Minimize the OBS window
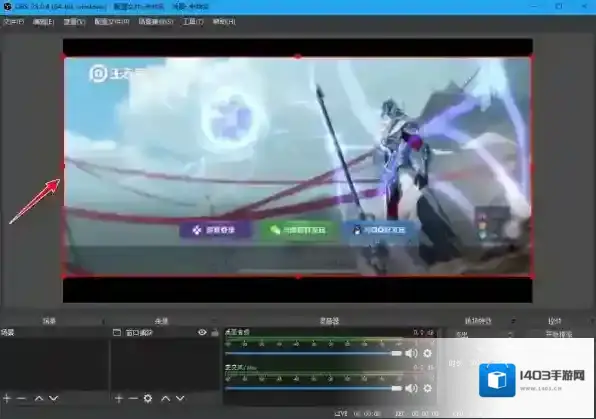 click(x=534, y=6)
